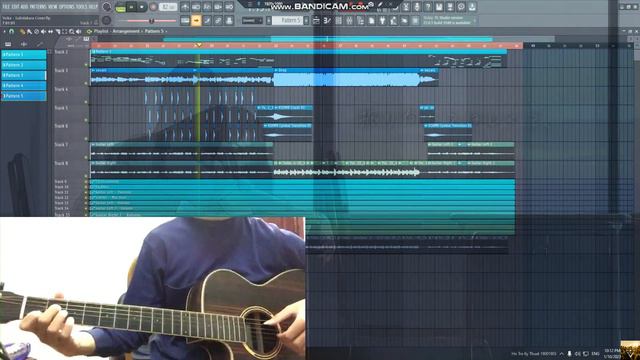Open the OPTIONS menu

pos(67,7)
